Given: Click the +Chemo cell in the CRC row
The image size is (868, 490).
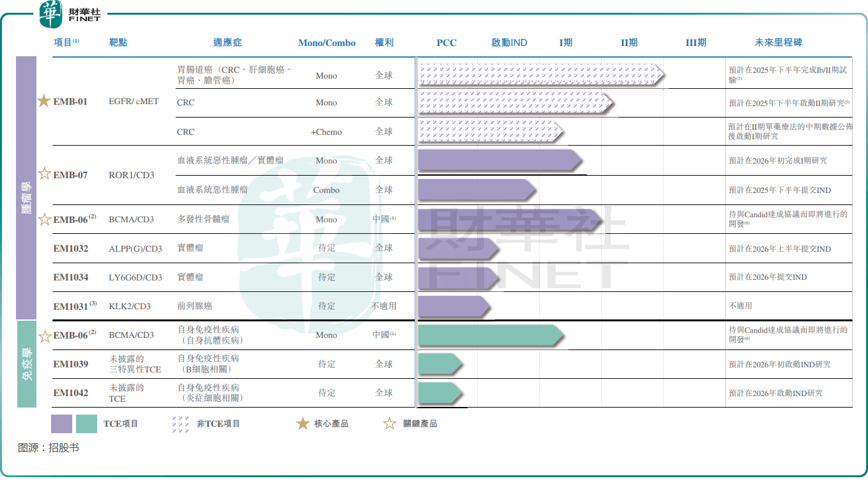Looking at the screenshot, I should point(326,132).
